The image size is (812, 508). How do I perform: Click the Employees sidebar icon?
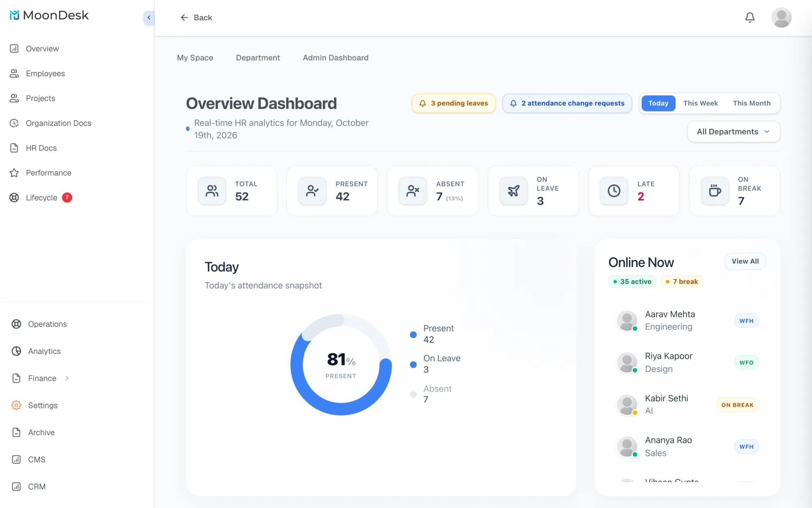14,74
